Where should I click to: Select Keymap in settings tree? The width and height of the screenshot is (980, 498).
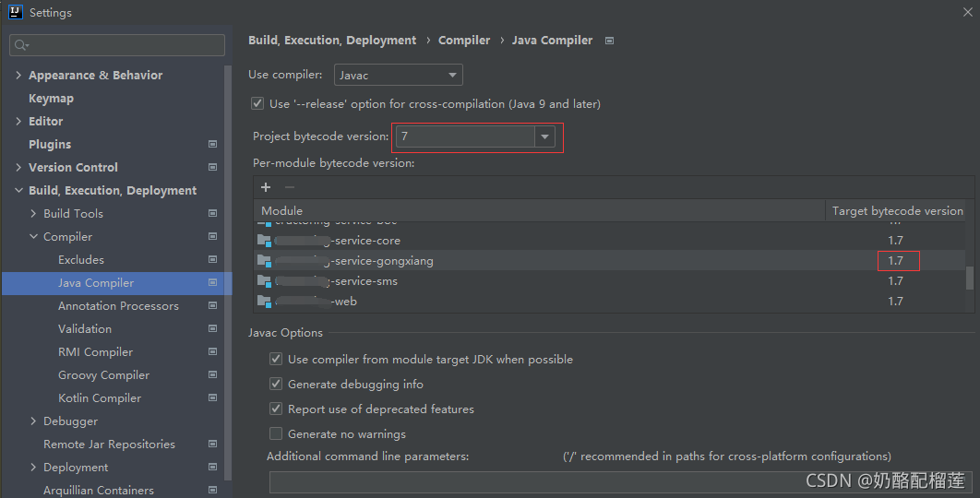point(52,98)
